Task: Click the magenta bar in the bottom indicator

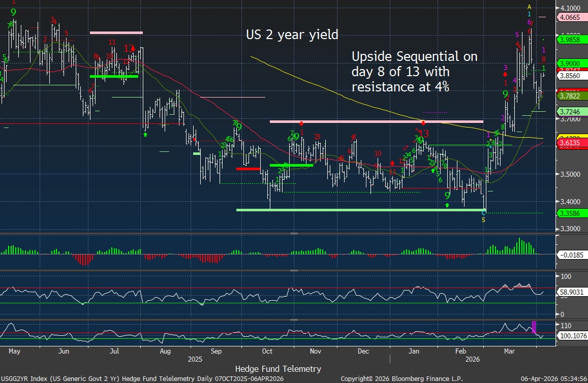Action: [534, 327]
